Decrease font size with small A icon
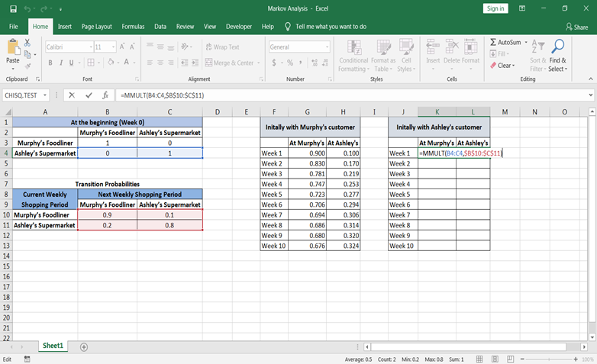Screen dimensions: 597x364 [x=132, y=47]
